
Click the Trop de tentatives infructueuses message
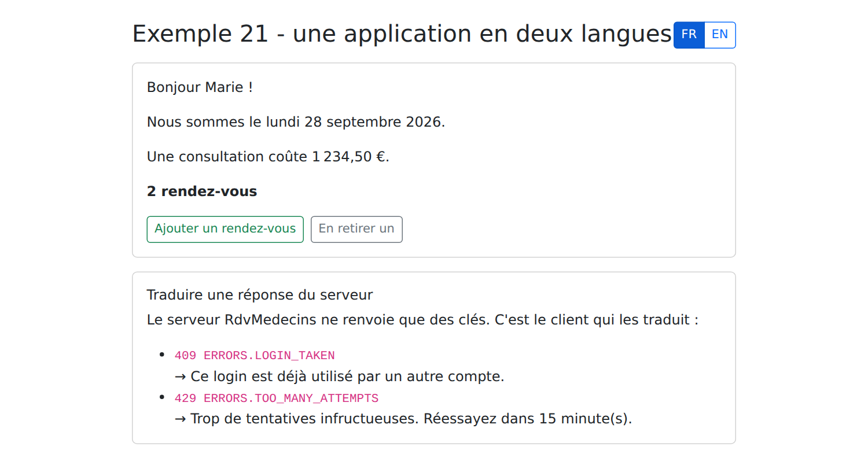click(403, 419)
